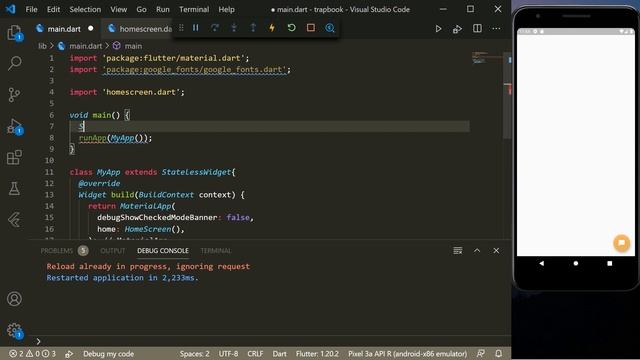Viewport: 640px width, 360px height.
Task: Stop the debug session
Action: (x=311, y=28)
